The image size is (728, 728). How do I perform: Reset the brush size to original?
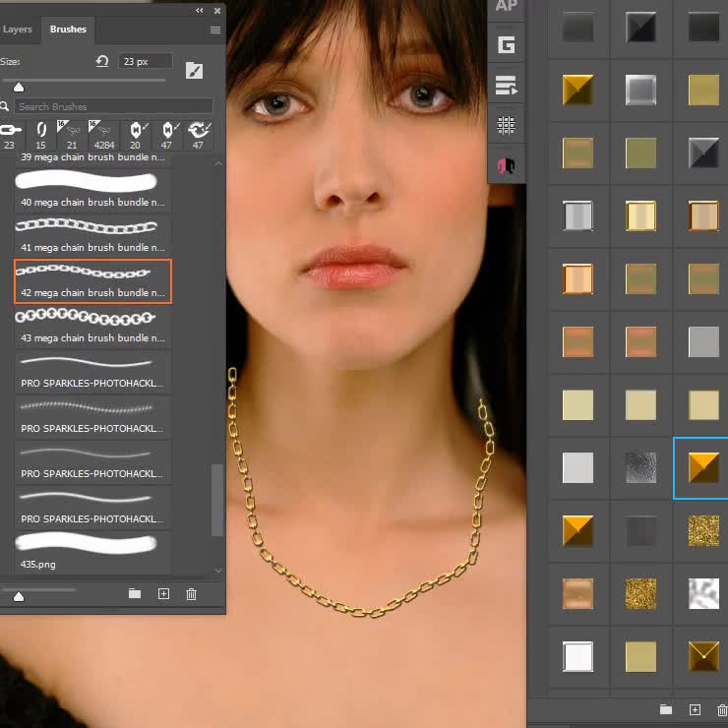102,61
